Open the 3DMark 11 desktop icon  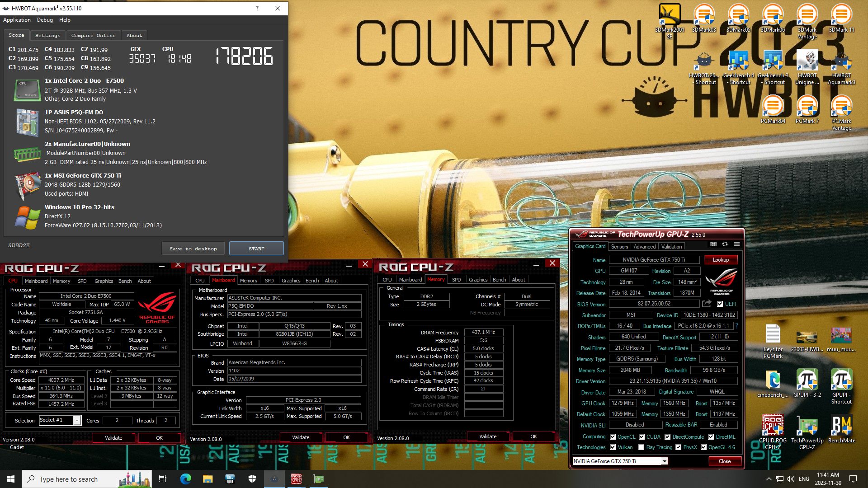pos(841,18)
